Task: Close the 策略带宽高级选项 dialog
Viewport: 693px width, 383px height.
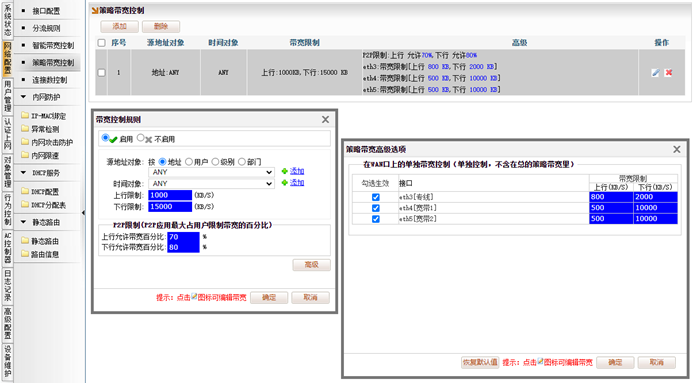Action: 677,149
